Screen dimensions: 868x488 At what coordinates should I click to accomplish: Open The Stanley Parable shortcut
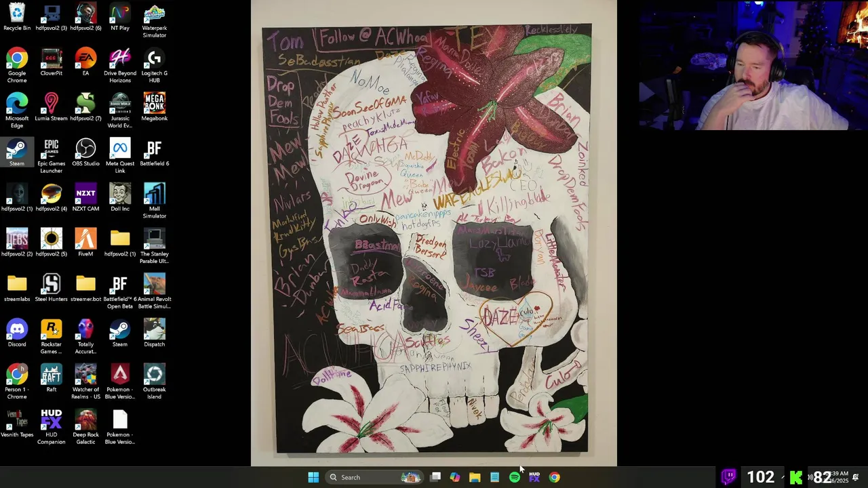click(155, 247)
